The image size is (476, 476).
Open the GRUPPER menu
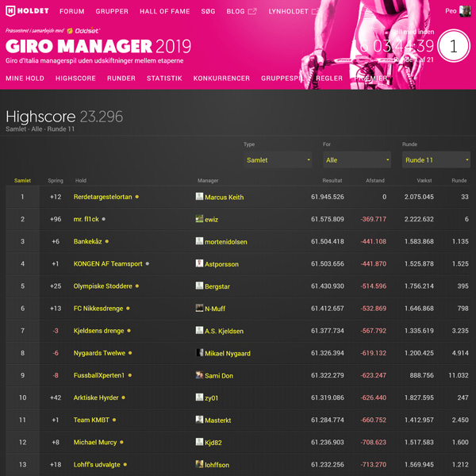pyautogui.click(x=112, y=11)
